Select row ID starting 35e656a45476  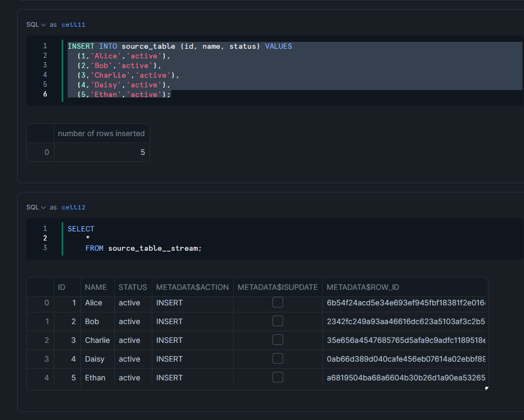(404, 340)
